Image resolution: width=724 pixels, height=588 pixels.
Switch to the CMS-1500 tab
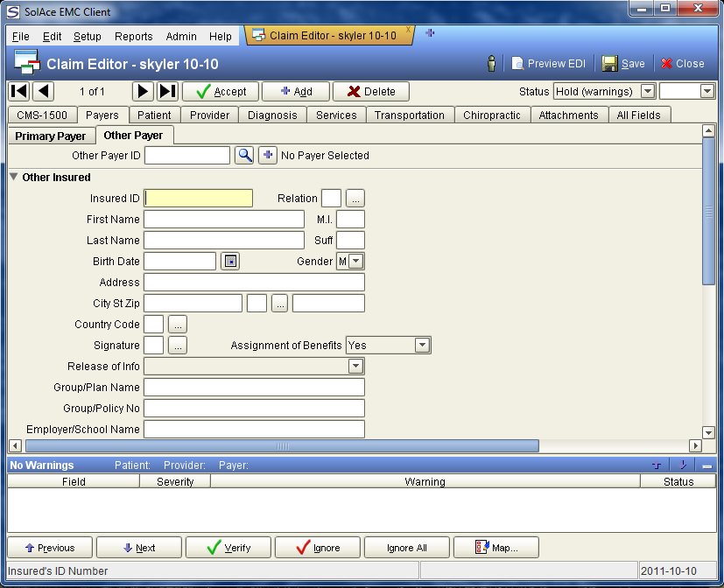[x=42, y=115]
